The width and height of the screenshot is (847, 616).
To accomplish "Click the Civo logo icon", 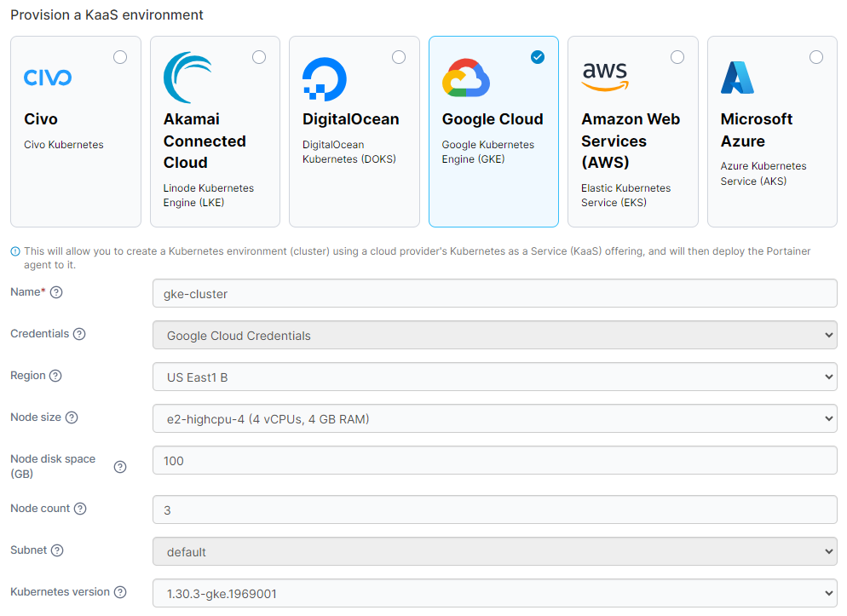I will pos(48,78).
